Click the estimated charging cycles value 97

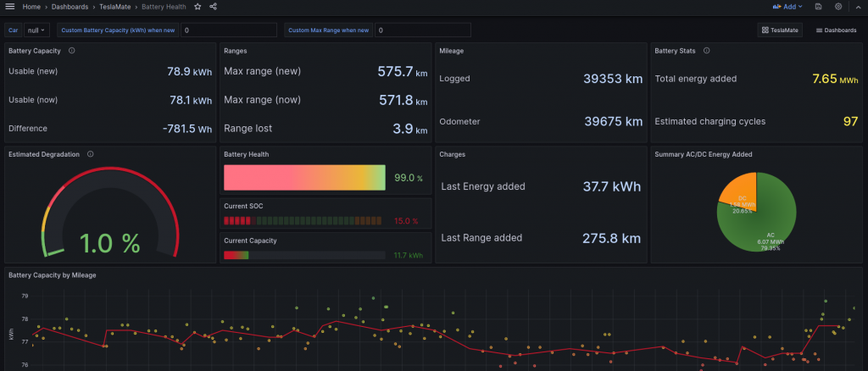(x=851, y=121)
